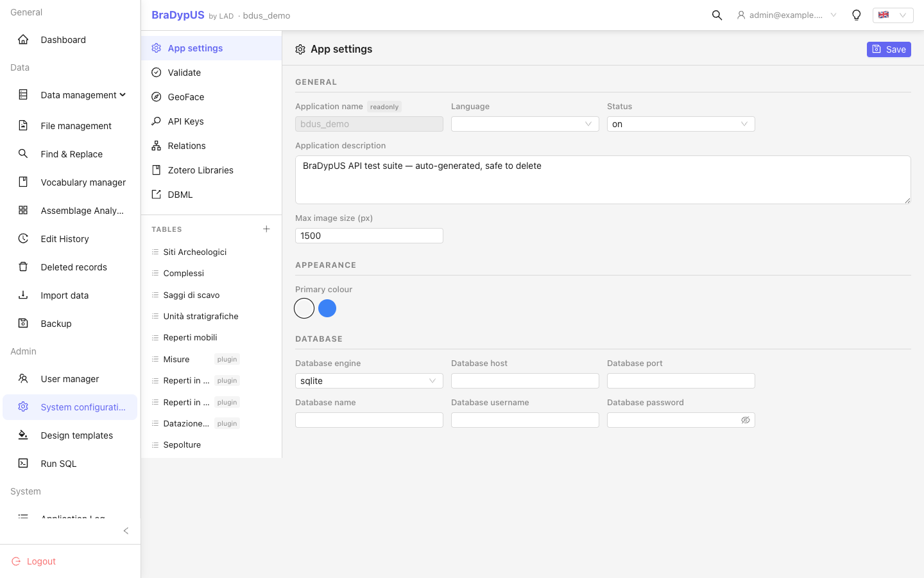Click the Max image size field
The height and width of the screenshot is (578, 924).
(369, 236)
